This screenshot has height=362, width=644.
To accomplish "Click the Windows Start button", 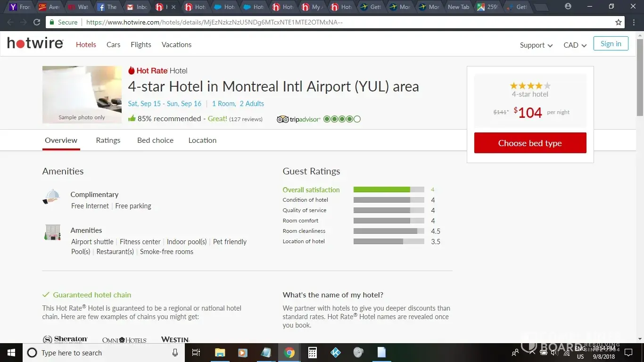I will (x=11, y=353).
